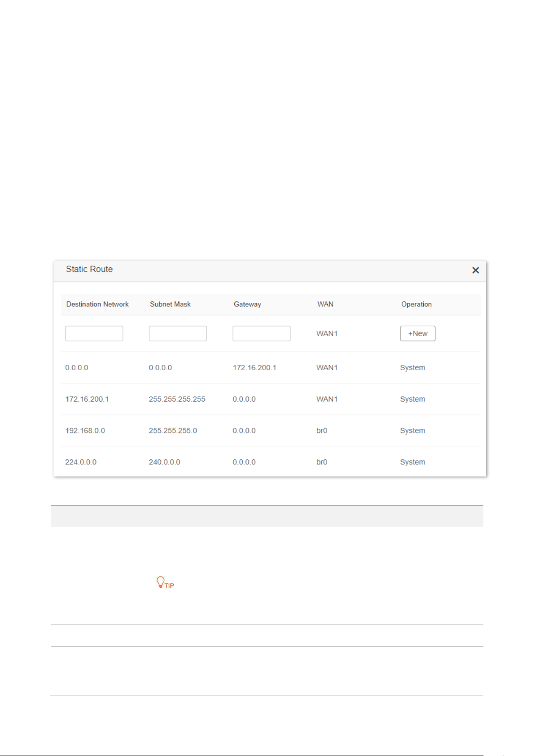Focus the Gateway input field
The width and height of the screenshot is (535, 756).
click(x=261, y=333)
